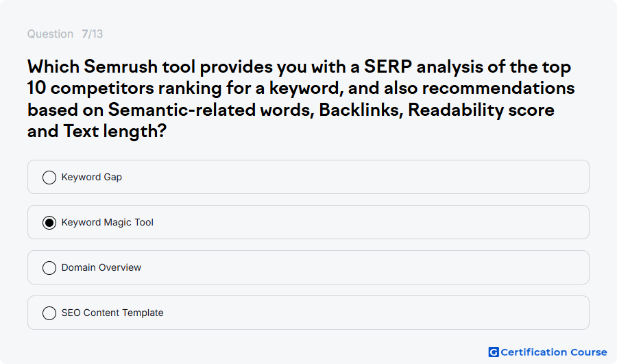This screenshot has width=617, height=364.
Task: Click the phrase Readability score in question
Action: point(481,110)
